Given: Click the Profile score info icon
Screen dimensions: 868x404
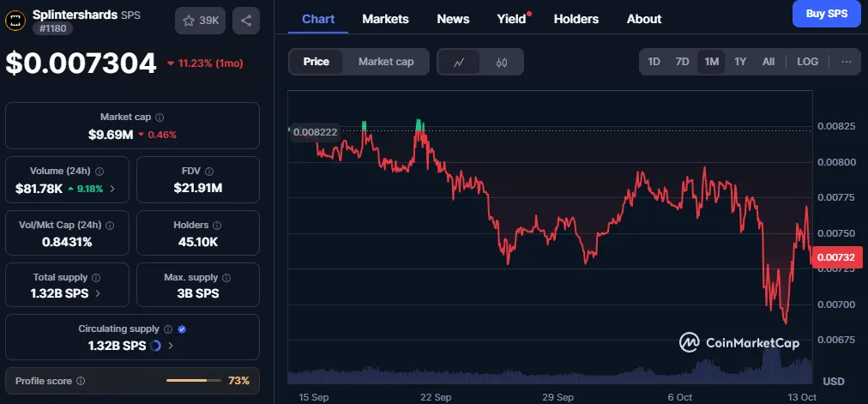Looking at the screenshot, I should (81, 381).
